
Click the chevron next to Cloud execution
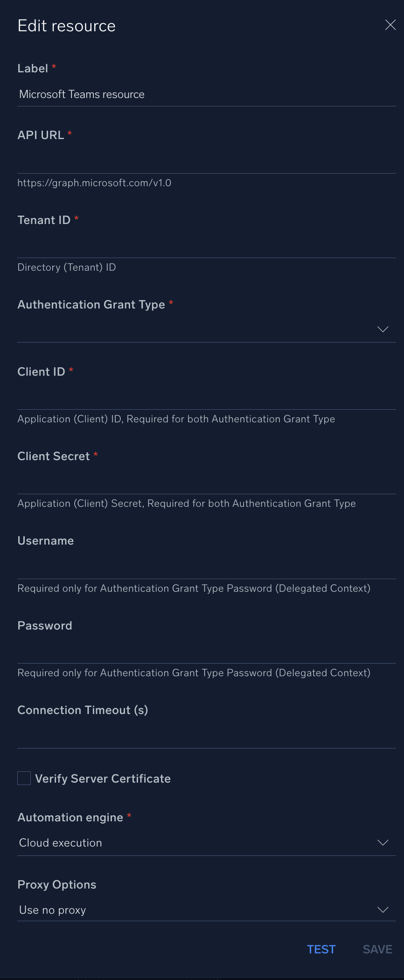pos(383,842)
